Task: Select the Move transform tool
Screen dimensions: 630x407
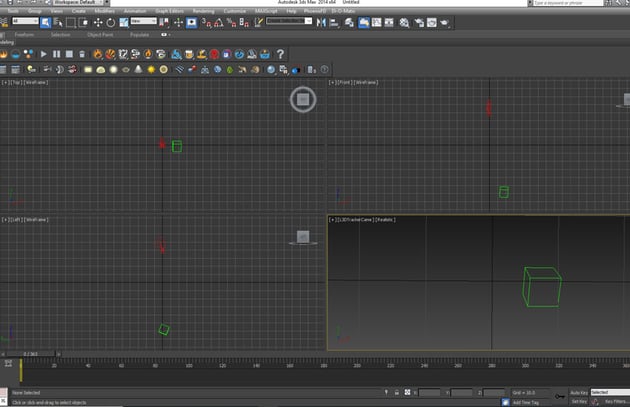Action: pos(97,21)
